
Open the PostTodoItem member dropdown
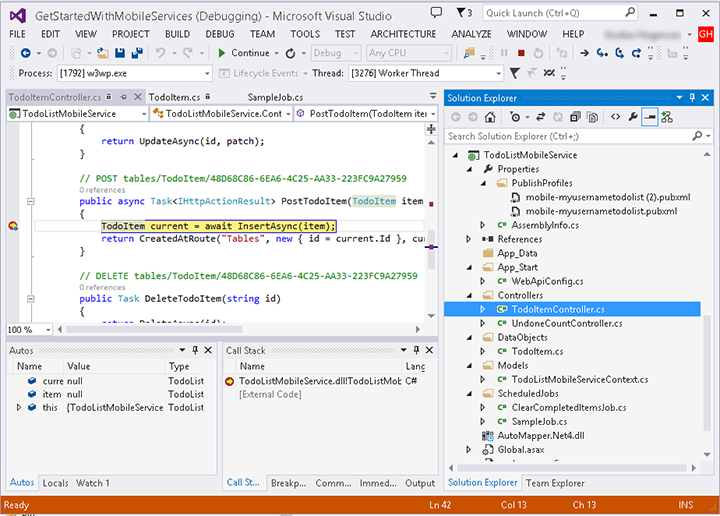click(x=366, y=113)
